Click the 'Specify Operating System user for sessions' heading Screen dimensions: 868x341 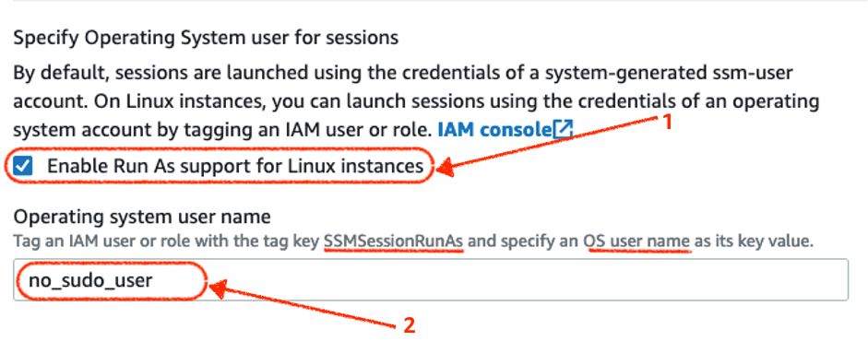(206, 38)
